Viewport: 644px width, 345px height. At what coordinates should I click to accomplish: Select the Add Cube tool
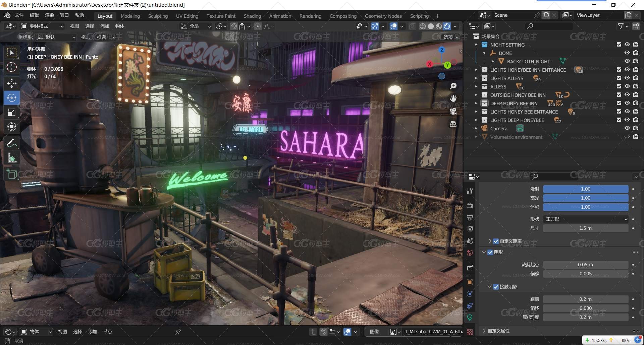point(12,174)
